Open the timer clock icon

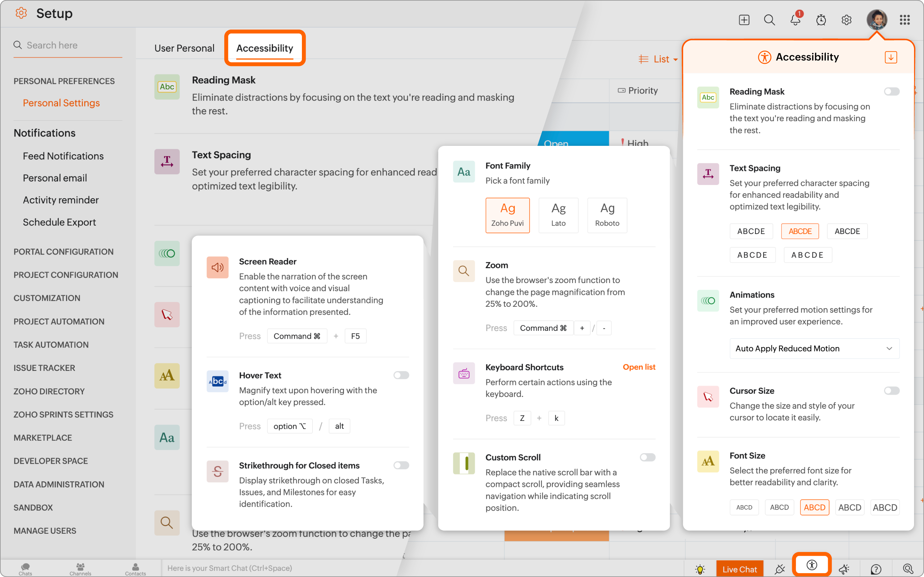tap(821, 20)
